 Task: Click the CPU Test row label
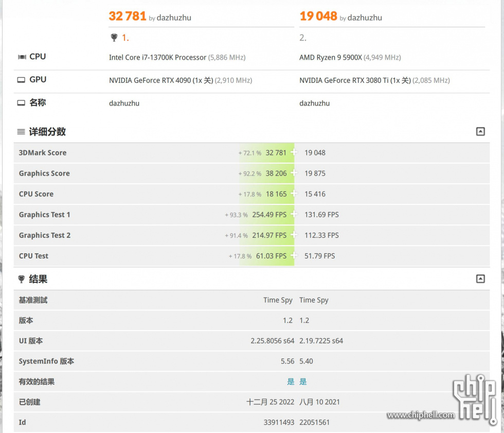[x=33, y=256]
